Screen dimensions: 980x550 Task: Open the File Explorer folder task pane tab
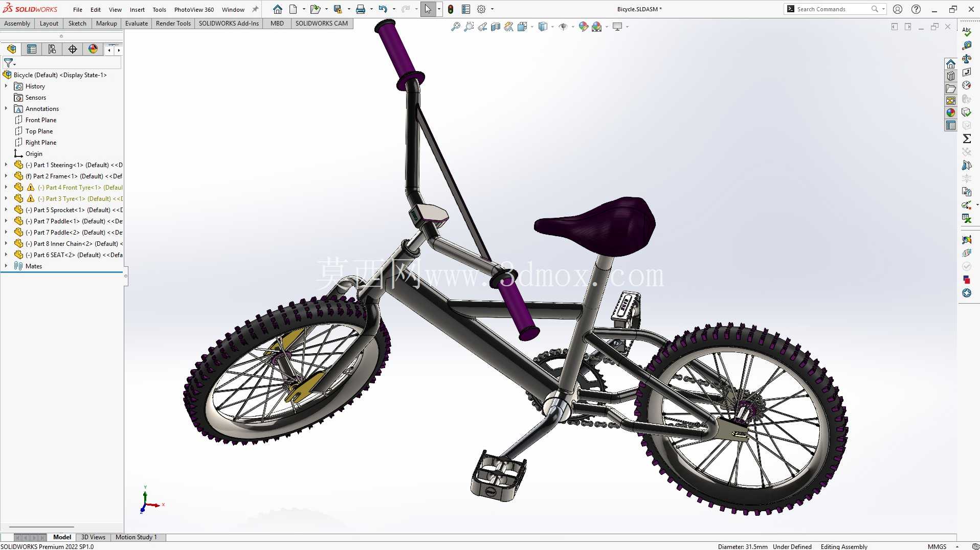coord(951,88)
